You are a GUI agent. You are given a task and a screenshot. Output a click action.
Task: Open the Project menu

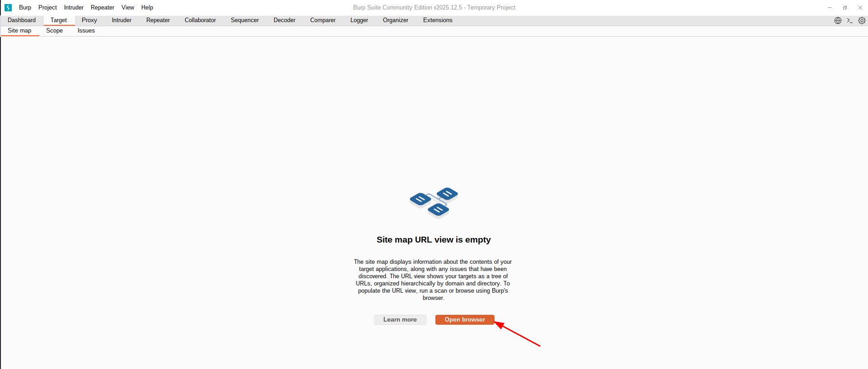tap(47, 8)
